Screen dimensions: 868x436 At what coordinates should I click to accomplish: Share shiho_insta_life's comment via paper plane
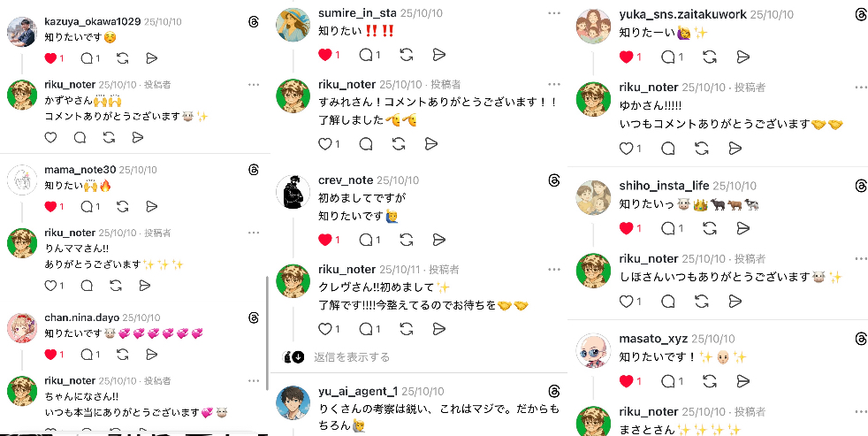pos(743,228)
